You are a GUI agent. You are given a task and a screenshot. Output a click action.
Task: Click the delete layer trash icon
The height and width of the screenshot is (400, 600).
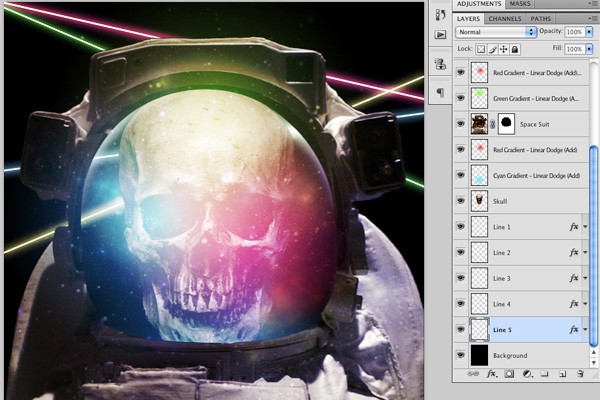click(x=580, y=374)
